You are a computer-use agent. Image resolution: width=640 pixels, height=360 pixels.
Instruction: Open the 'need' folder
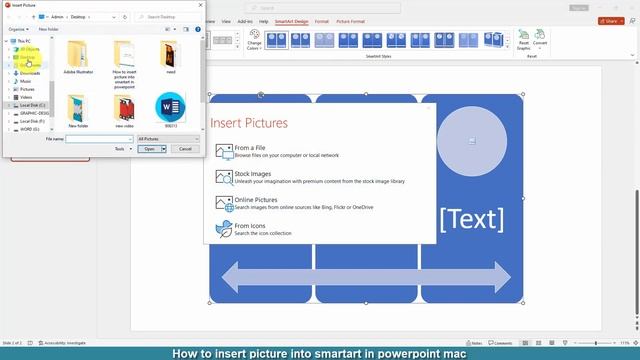(x=171, y=57)
